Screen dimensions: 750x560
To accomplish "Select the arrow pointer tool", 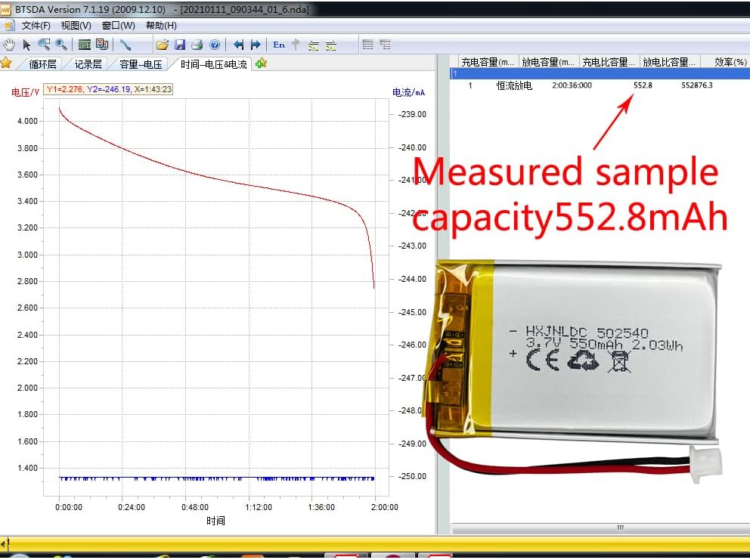I will 26,45.
